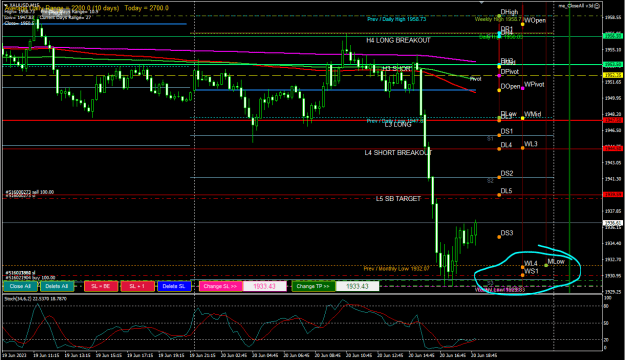Select the WL4 level marker
625x360 pixels.
[523, 267]
